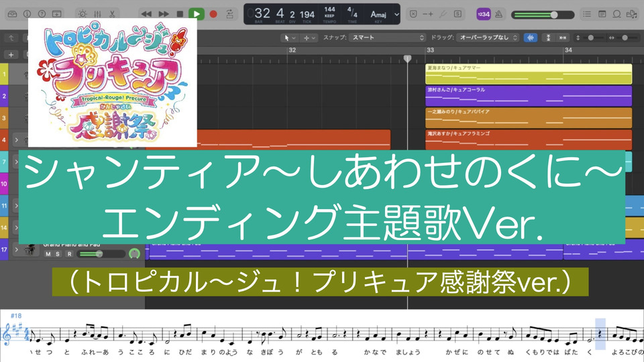Select yellow region 夏海まなつ/キュアサマー
Screen dimensions: 644x362
[x=529, y=74]
